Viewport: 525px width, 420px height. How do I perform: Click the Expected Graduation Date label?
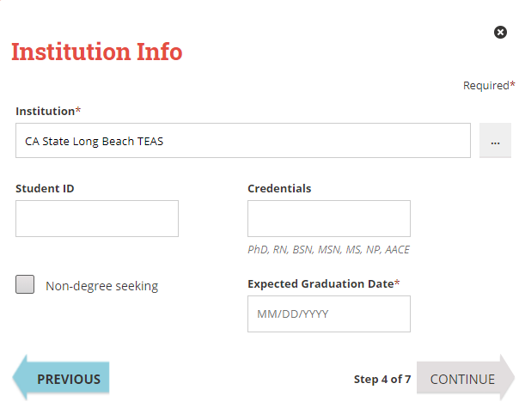point(320,283)
